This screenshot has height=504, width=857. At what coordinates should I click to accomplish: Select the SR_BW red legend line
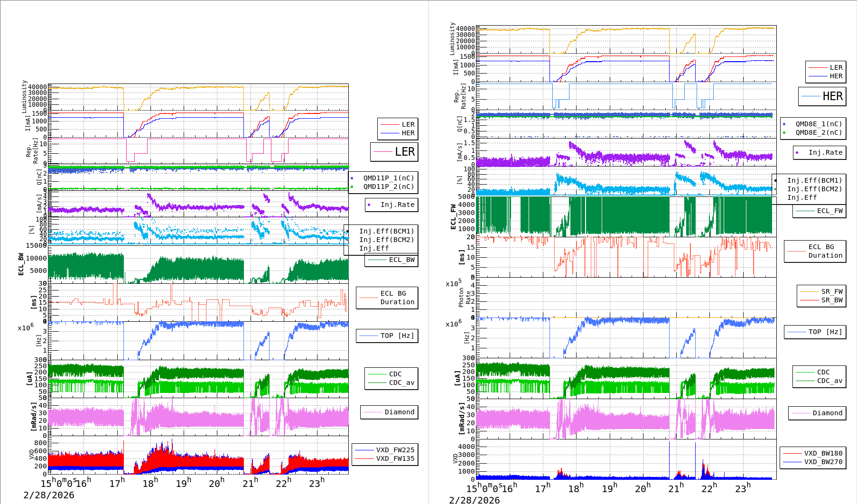[809, 300]
